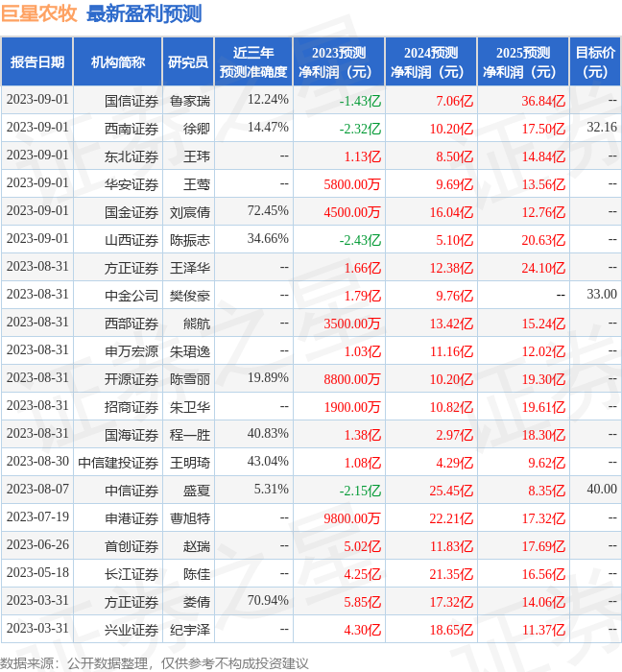The image size is (622, 672).
Task: Select researcher 鲁家瑞
Action: pyautogui.click(x=190, y=101)
